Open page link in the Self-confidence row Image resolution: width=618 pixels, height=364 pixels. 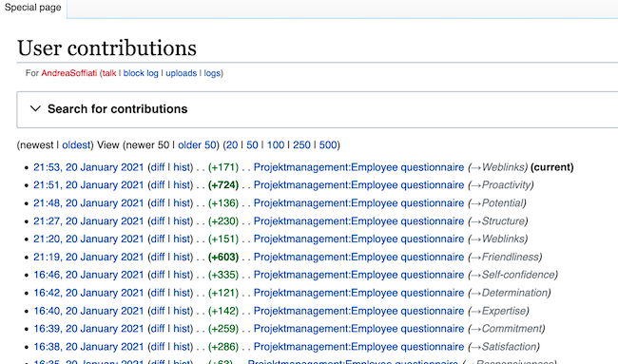pyautogui.click(x=358, y=275)
